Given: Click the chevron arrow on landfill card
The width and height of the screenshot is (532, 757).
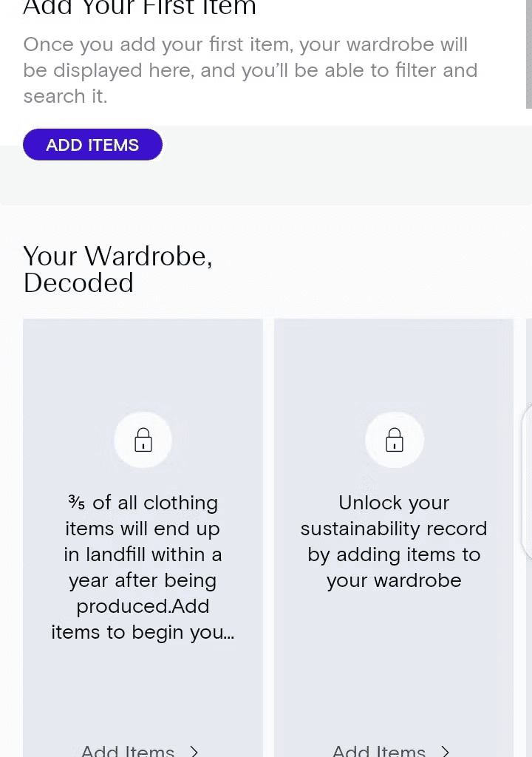Looking at the screenshot, I should (194, 751).
